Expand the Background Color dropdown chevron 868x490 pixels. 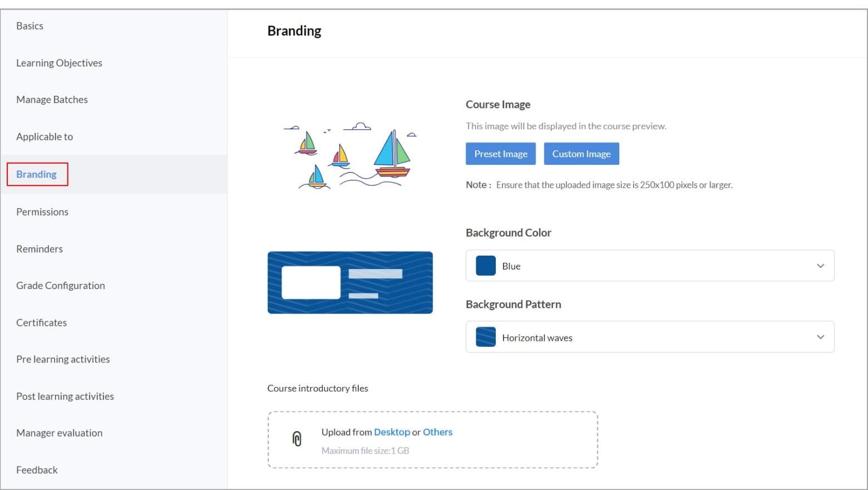820,266
